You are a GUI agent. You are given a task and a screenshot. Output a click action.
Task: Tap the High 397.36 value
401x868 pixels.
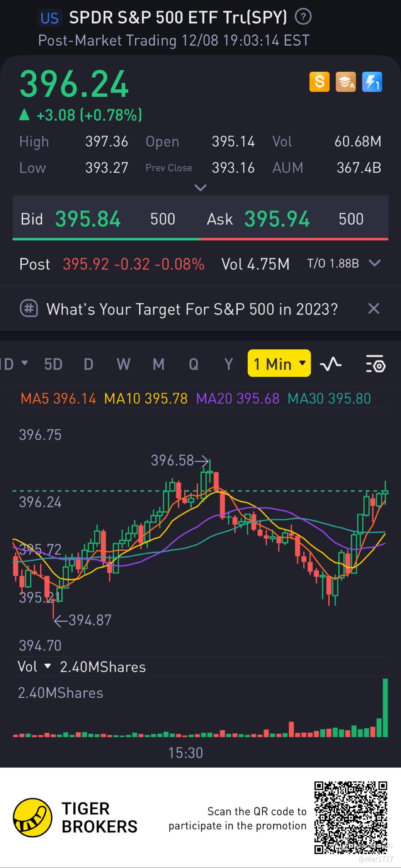tap(107, 141)
